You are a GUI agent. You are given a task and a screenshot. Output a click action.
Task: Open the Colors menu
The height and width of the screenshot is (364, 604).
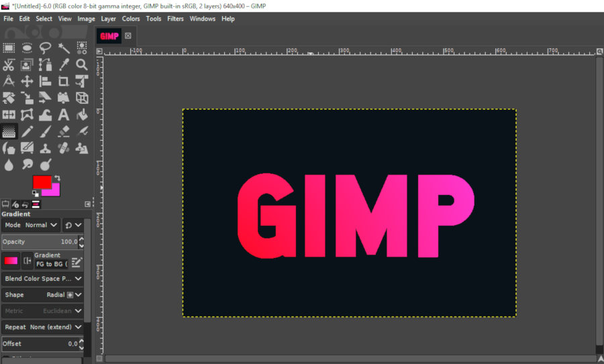[131, 19]
